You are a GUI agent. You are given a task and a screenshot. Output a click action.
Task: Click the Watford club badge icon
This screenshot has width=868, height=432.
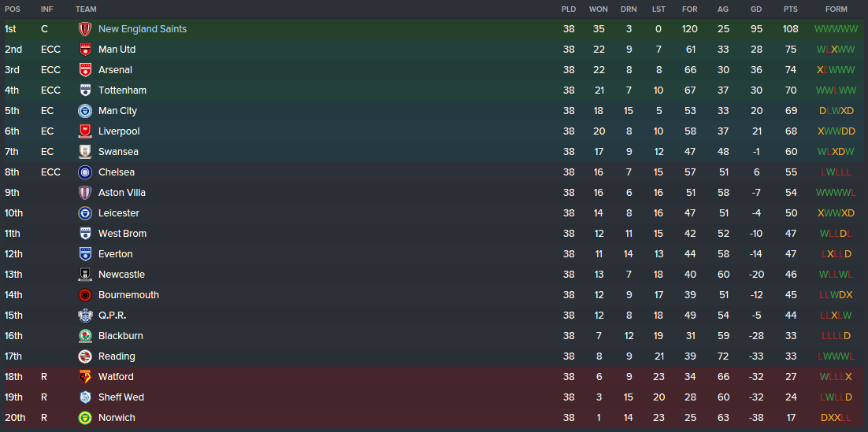(x=85, y=377)
